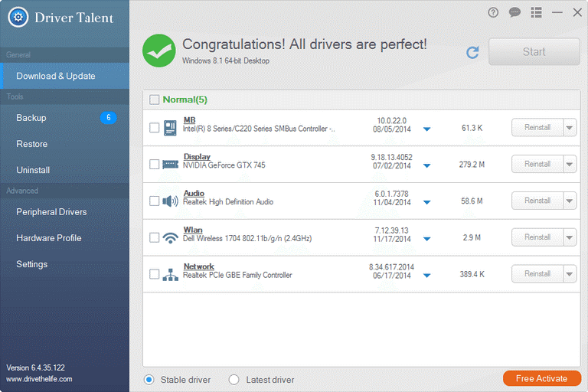Click the Driver Talent gear logo

18,18
